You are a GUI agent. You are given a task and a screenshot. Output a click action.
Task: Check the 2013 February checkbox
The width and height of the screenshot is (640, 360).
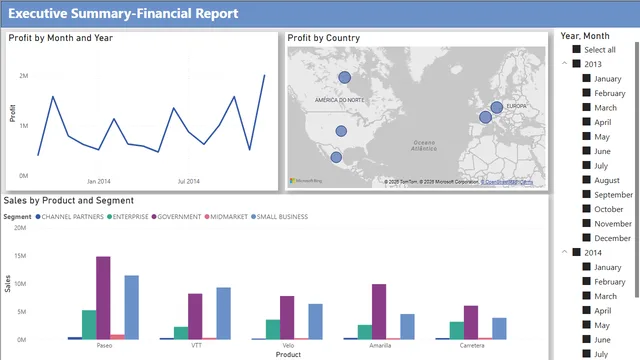pos(587,93)
